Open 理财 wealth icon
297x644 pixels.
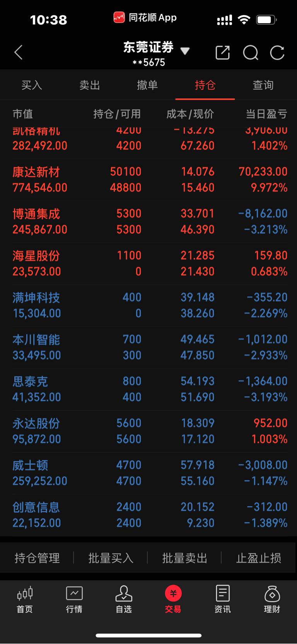(272, 599)
